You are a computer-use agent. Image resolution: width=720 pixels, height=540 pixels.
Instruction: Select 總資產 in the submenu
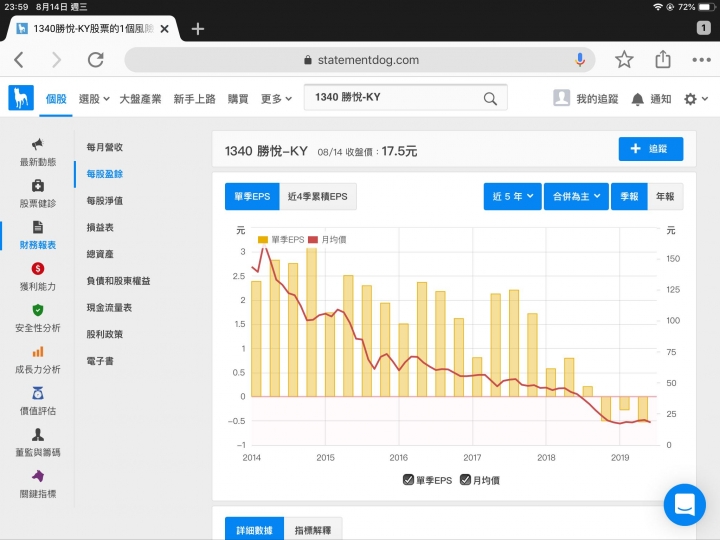[x=100, y=254]
